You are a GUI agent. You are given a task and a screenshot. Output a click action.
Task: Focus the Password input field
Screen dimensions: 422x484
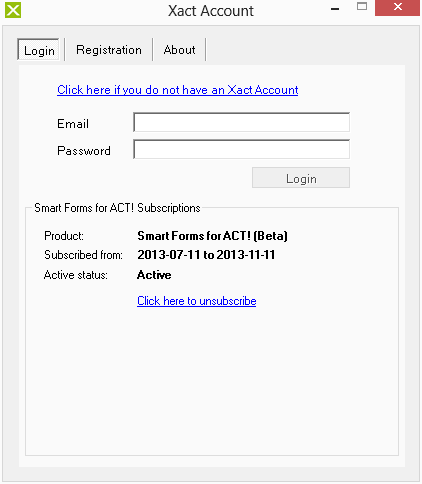pyautogui.click(x=241, y=149)
